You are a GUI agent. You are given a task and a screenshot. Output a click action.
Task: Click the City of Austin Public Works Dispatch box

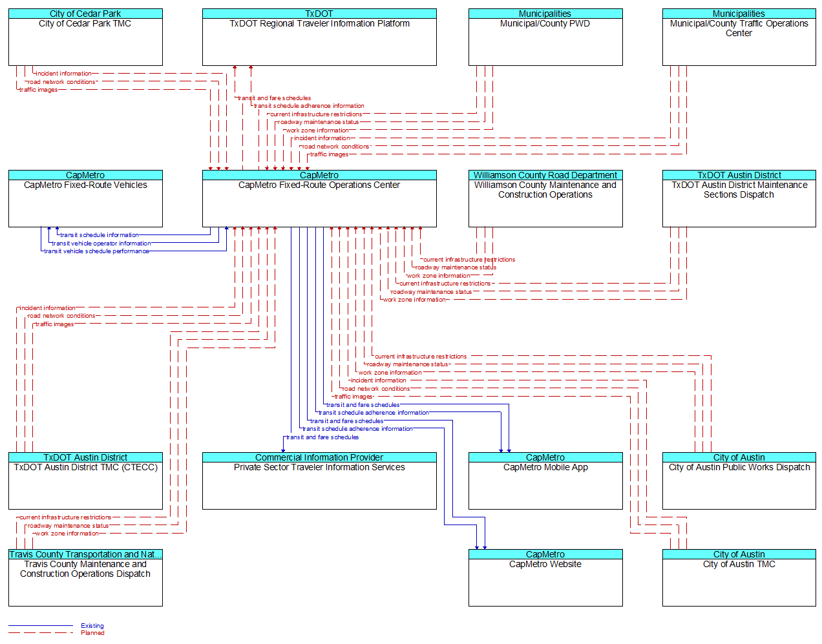(739, 481)
